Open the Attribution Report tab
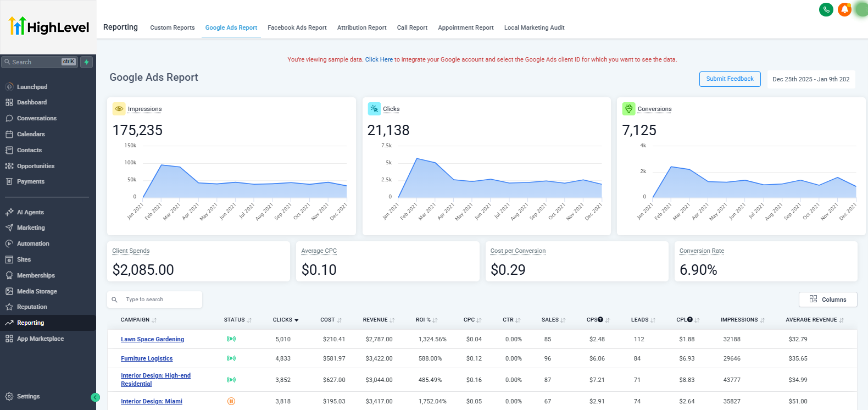Image resolution: width=868 pixels, height=410 pixels. [361, 27]
